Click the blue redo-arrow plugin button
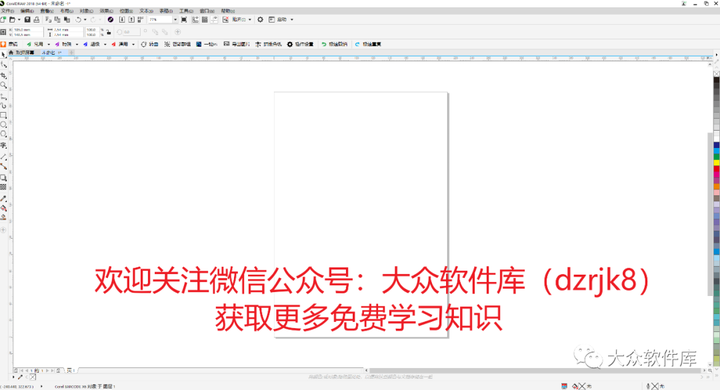 coord(368,44)
